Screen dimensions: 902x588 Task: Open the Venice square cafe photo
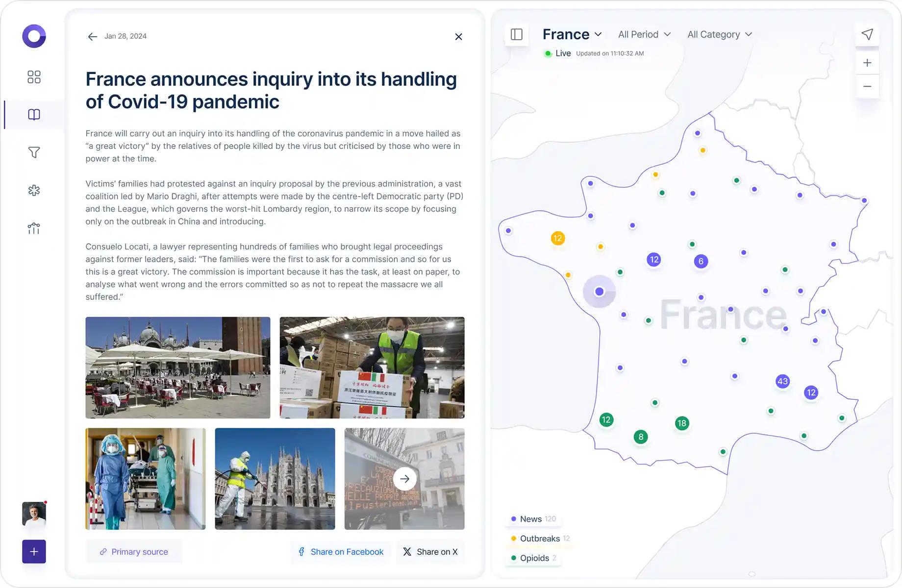178,367
